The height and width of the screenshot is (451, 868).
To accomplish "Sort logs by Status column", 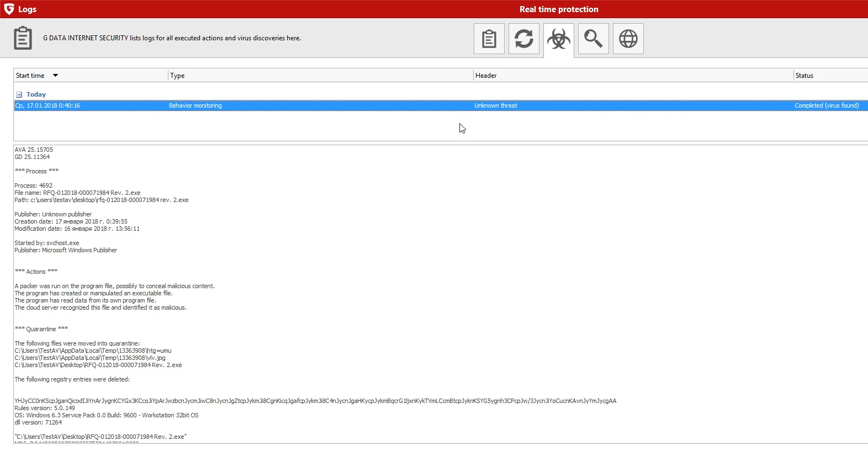I will tap(831, 76).
